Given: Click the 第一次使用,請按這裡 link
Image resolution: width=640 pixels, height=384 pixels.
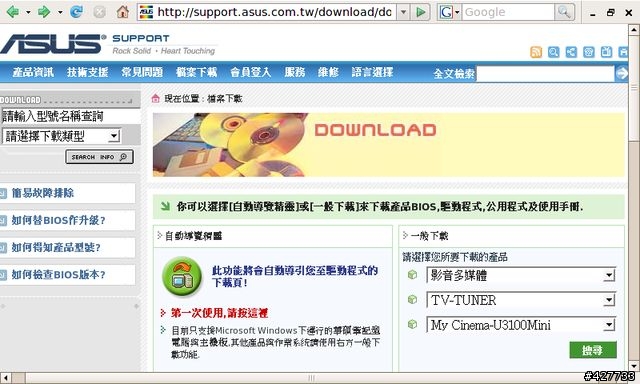Looking at the screenshot, I should click(x=219, y=313).
